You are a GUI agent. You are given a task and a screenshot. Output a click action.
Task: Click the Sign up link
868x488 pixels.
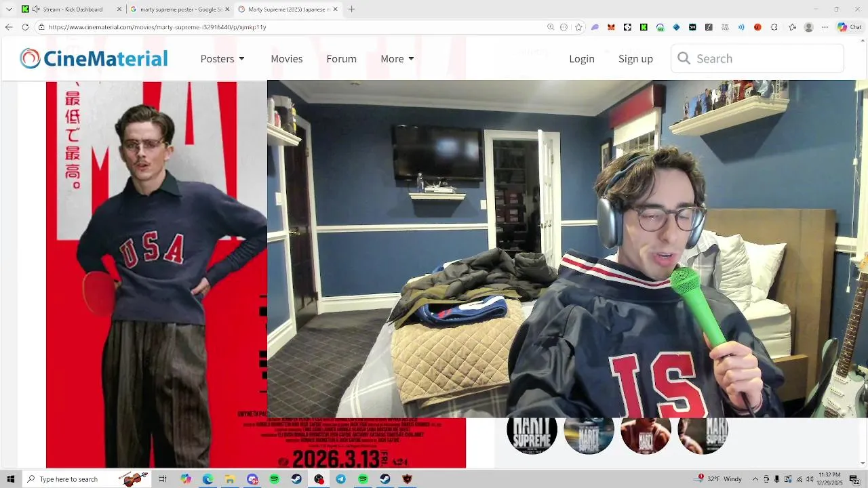point(635,58)
